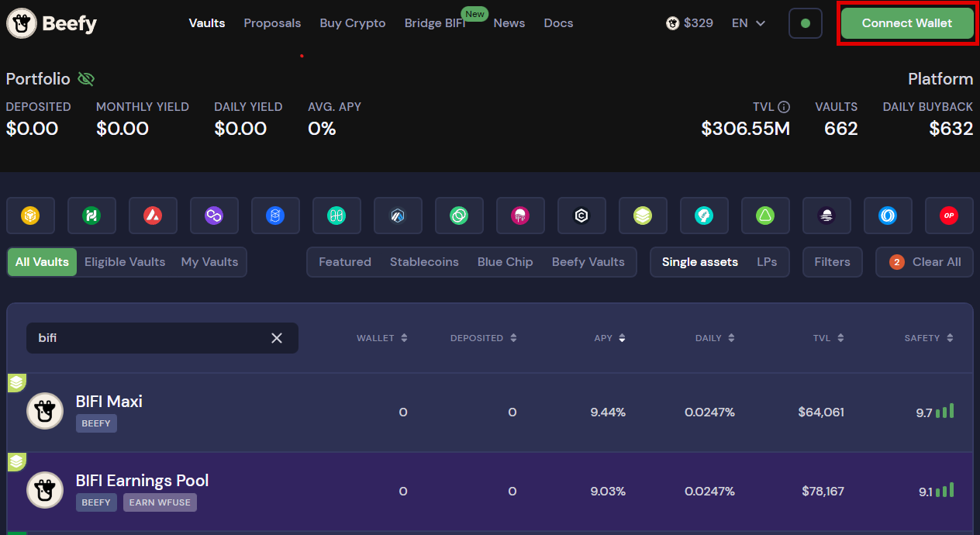Click the Connect Wallet button
Screen dimensions: 980x535
(x=907, y=23)
